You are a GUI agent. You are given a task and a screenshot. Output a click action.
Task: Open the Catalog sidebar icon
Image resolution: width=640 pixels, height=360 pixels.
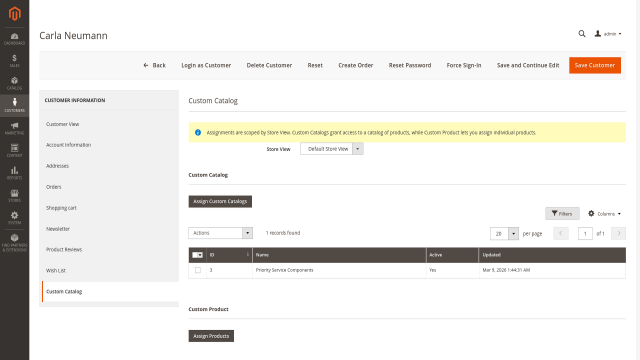click(14, 83)
